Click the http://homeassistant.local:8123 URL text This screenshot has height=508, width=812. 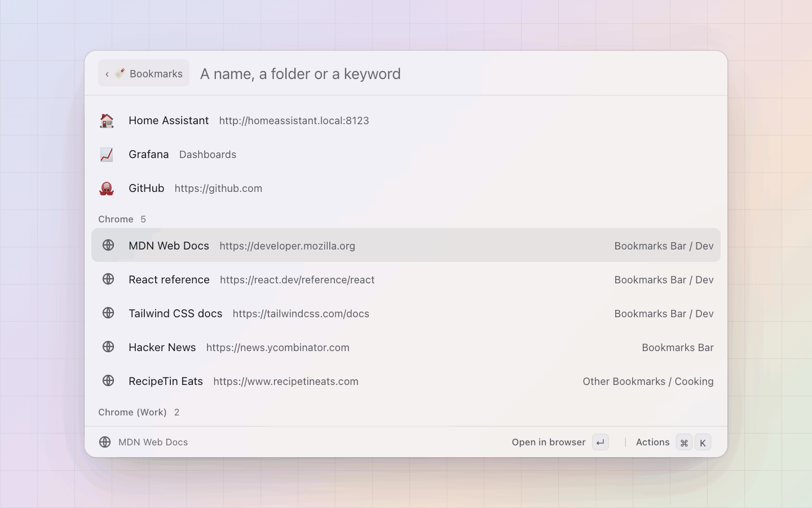[294, 121]
